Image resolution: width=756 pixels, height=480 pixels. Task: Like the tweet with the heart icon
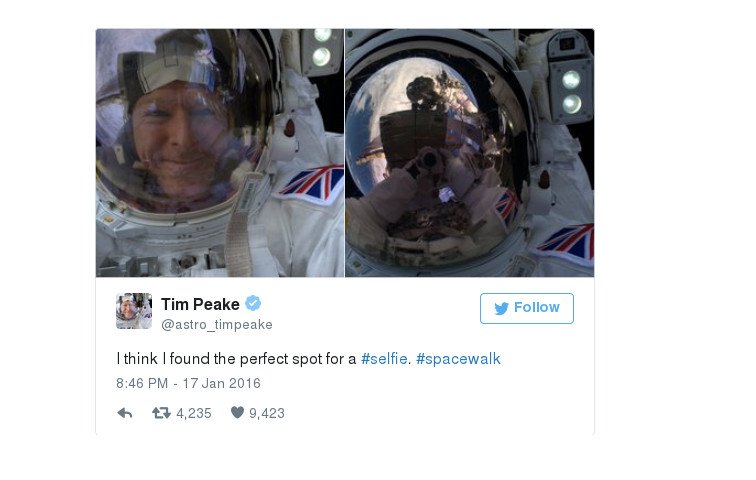tap(237, 413)
